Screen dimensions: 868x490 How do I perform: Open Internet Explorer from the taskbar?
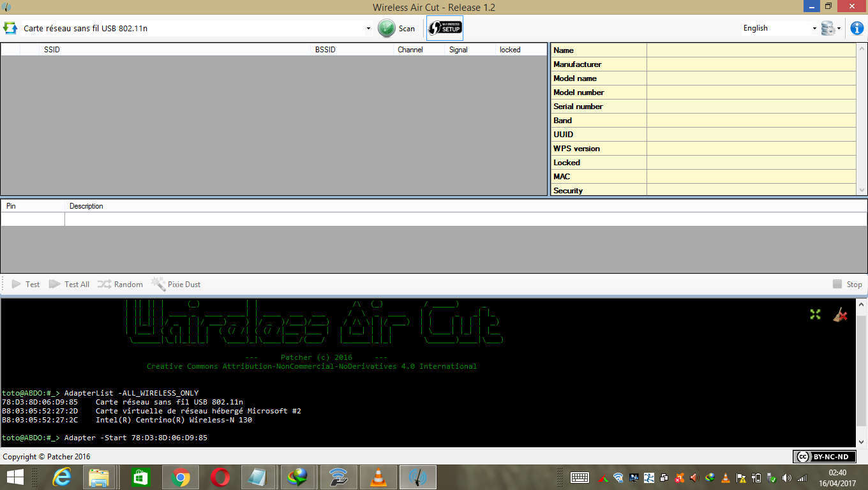click(x=62, y=477)
